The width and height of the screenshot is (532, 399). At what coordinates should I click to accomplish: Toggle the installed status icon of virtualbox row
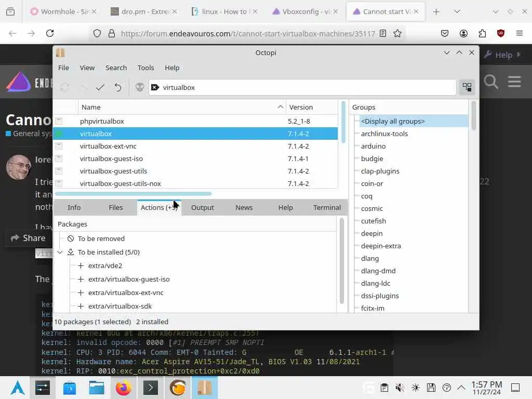coord(59,134)
